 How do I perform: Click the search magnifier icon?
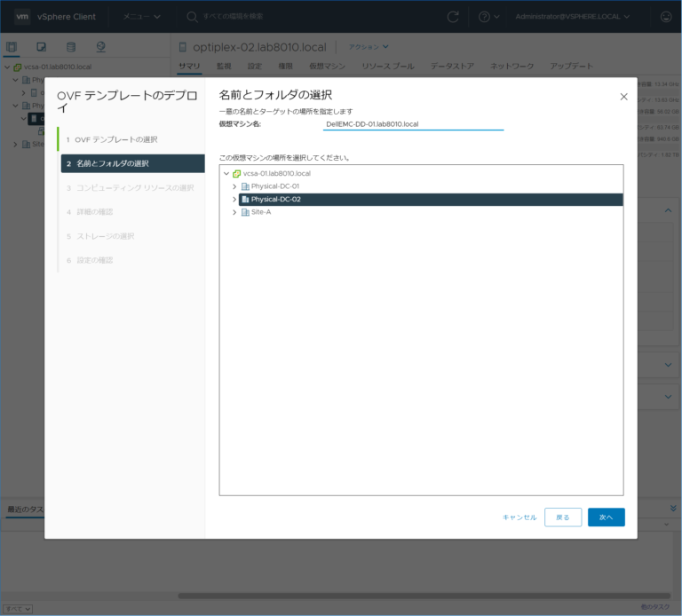click(x=192, y=17)
